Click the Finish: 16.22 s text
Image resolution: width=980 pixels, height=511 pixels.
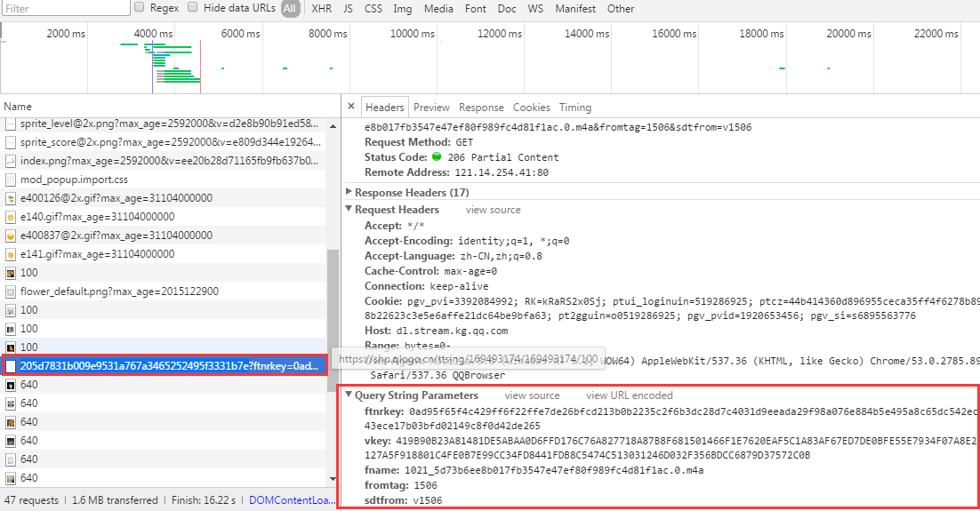pyautogui.click(x=204, y=499)
